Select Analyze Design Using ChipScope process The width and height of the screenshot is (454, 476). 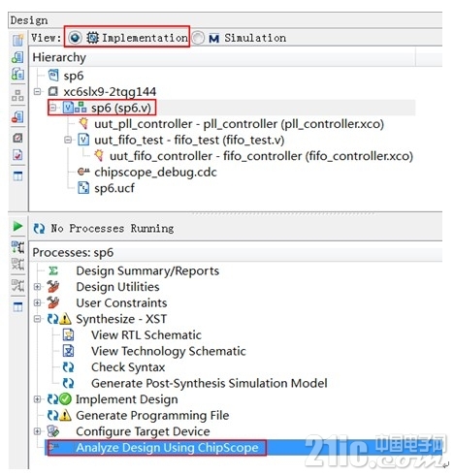click(167, 448)
